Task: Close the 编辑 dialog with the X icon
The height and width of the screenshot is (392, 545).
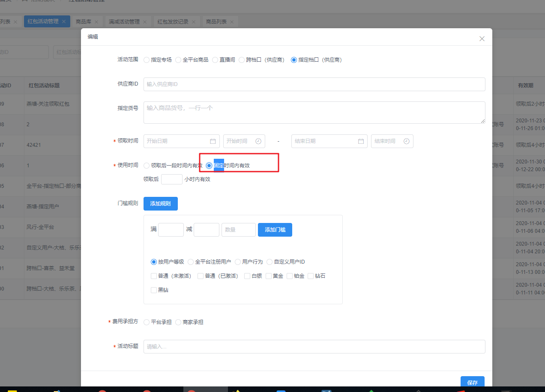Action: tap(482, 39)
